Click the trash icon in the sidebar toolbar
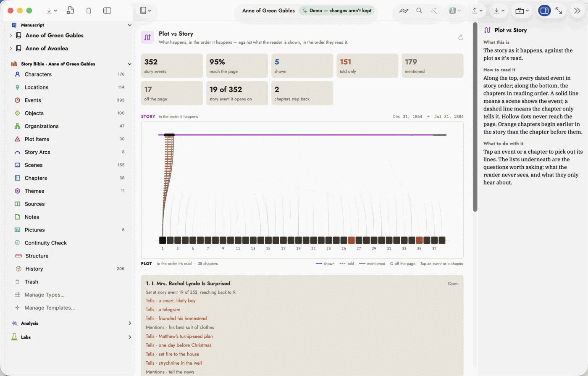This screenshot has height=376, width=588. pos(89,11)
